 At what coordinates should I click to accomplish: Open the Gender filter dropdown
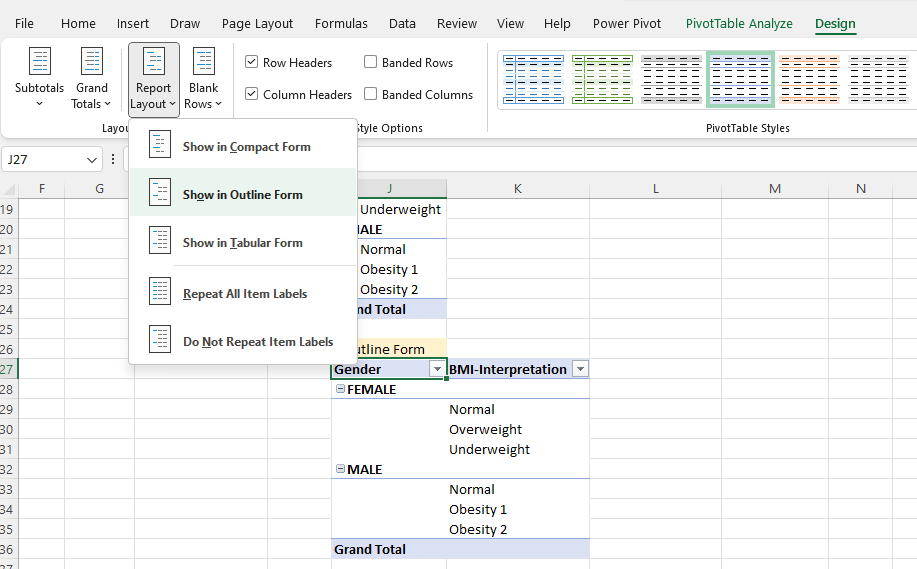[x=437, y=369]
